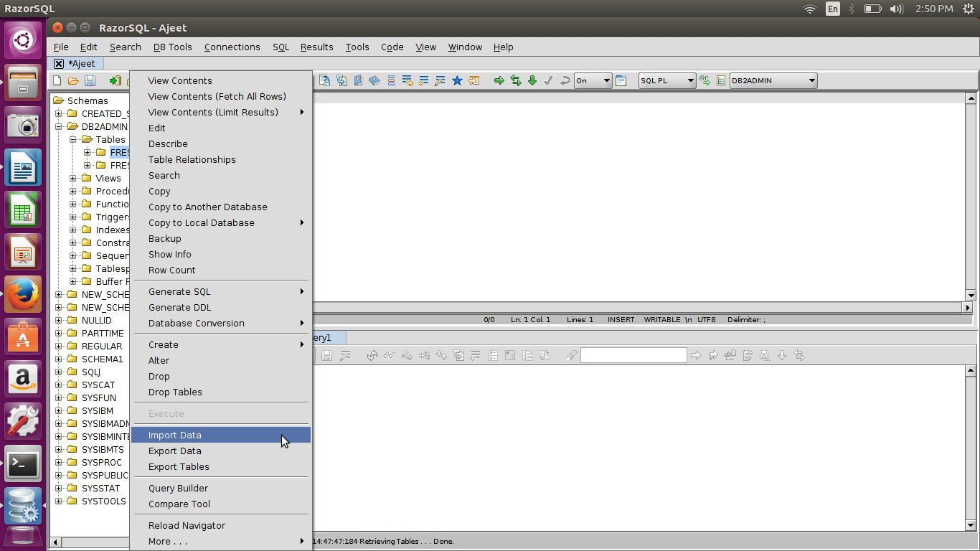Click the new file icon in the toolbar
Screen dimensions: 980x551
click(x=57, y=80)
